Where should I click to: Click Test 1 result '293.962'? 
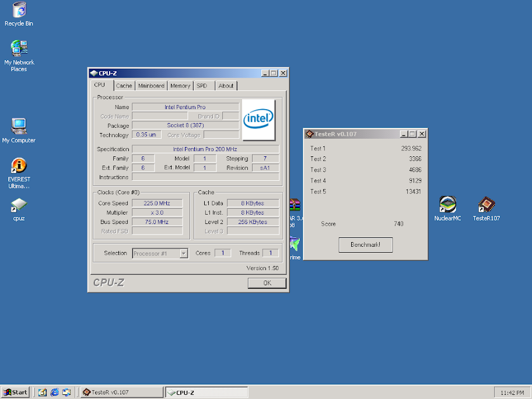pyautogui.click(x=411, y=148)
